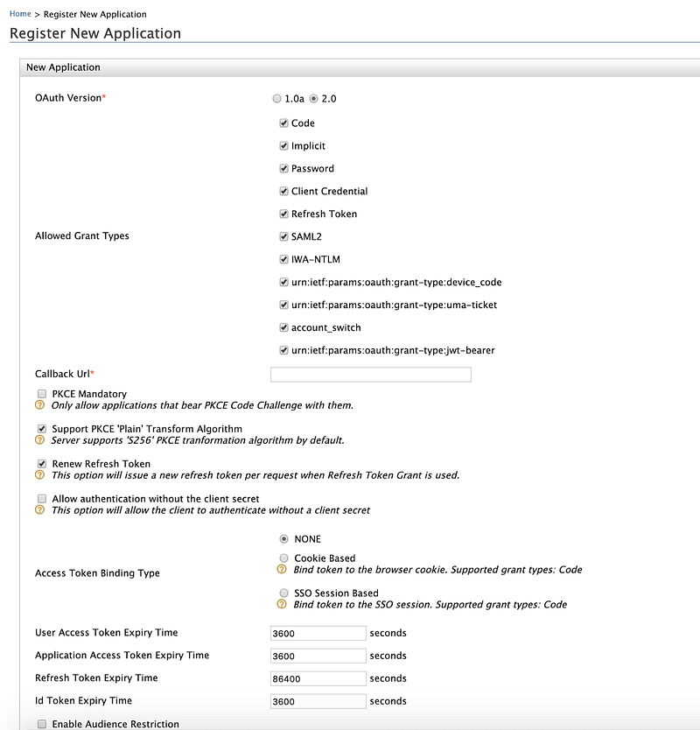
Task: Click the Callback Url input field
Action: pyautogui.click(x=371, y=375)
